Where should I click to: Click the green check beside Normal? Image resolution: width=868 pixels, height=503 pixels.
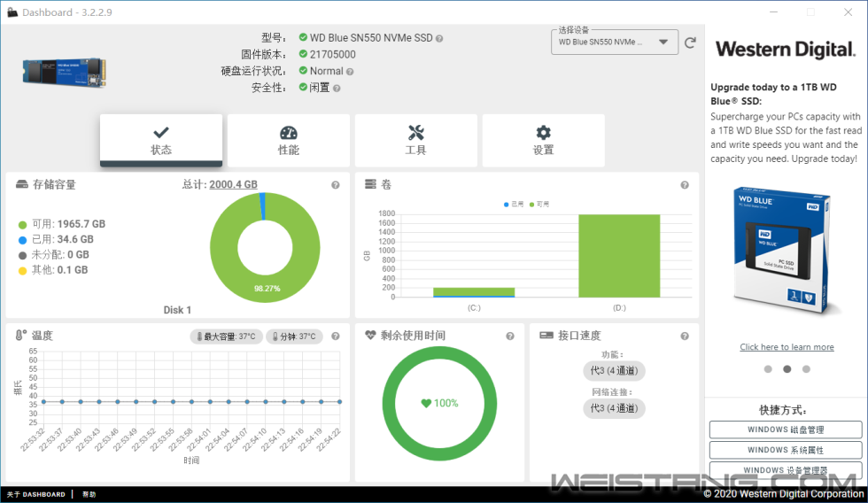click(x=303, y=70)
